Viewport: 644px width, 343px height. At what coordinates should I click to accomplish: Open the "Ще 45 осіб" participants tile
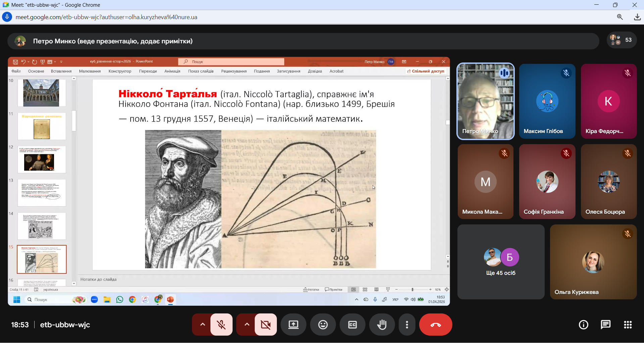[501, 262]
